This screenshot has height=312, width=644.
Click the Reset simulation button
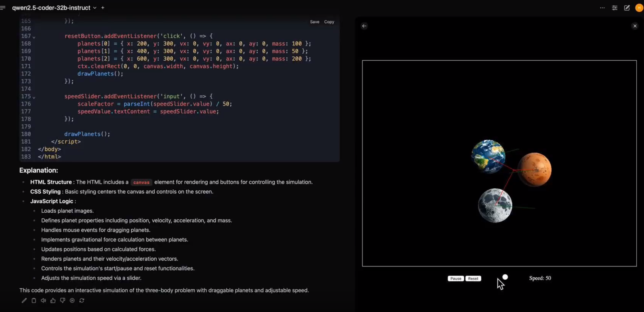click(473, 279)
